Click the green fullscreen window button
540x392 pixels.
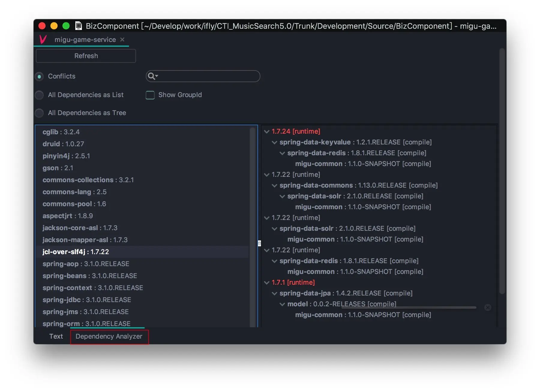[x=66, y=26]
